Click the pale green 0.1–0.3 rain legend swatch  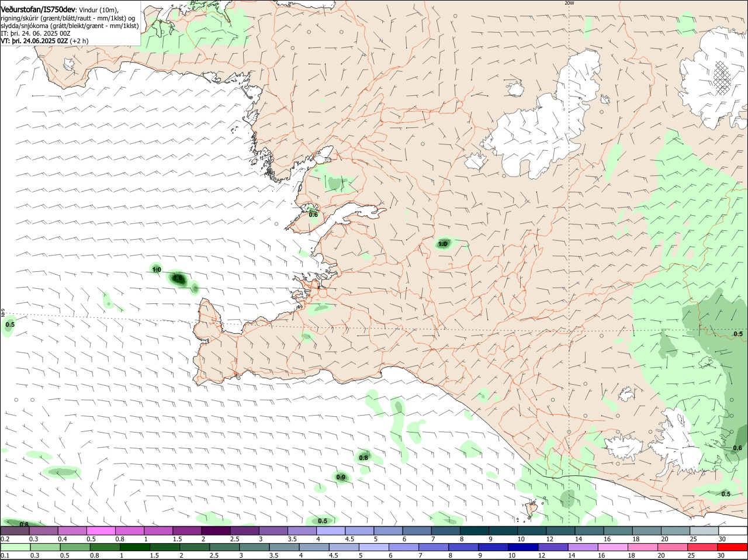click(15, 547)
